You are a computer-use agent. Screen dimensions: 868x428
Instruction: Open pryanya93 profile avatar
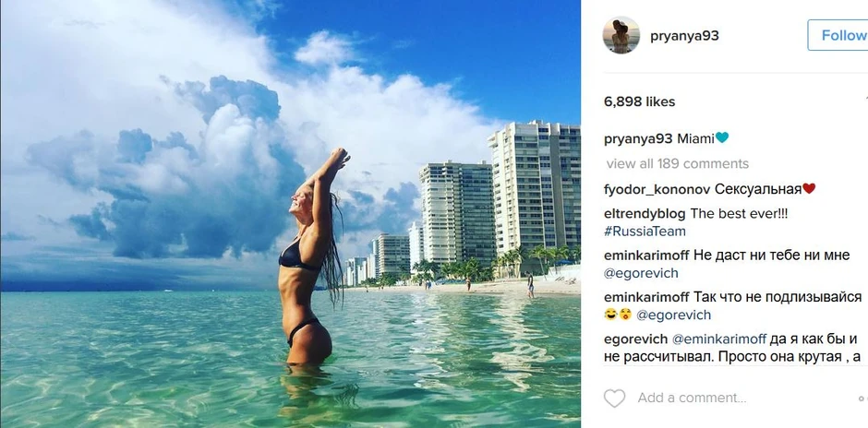pyautogui.click(x=621, y=35)
